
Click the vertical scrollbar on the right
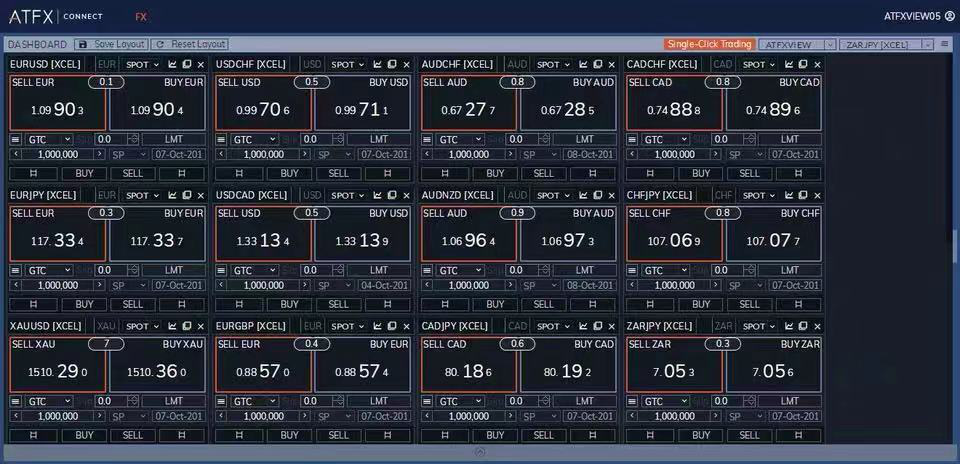pyautogui.click(x=954, y=246)
